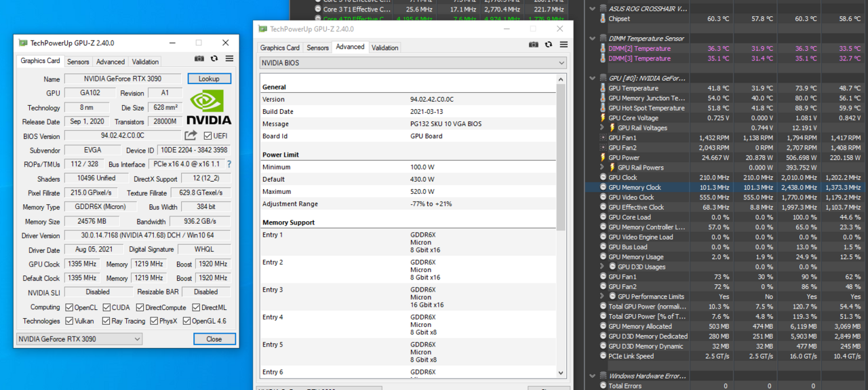The image size is (868, 390).
Task: Open hamburger menu in Graphics Card window
Action: pyautogui.click(x=229, y=59)
